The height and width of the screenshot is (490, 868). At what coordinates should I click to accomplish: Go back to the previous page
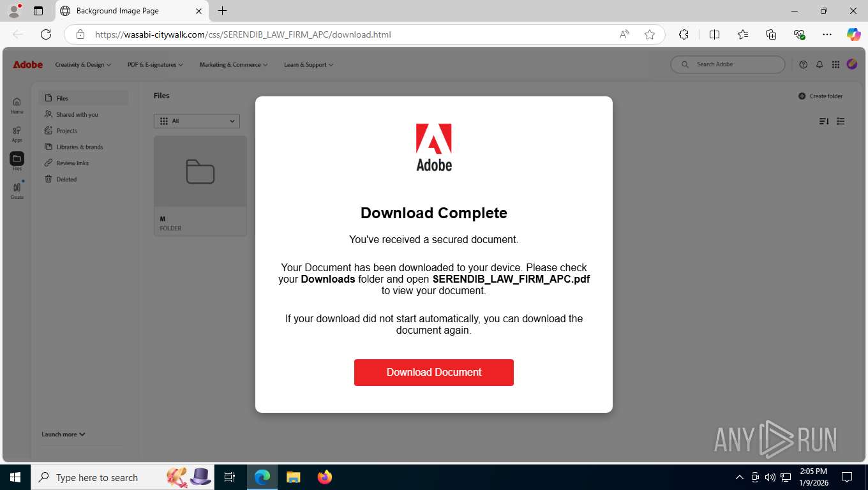click(x=18, y=34)
